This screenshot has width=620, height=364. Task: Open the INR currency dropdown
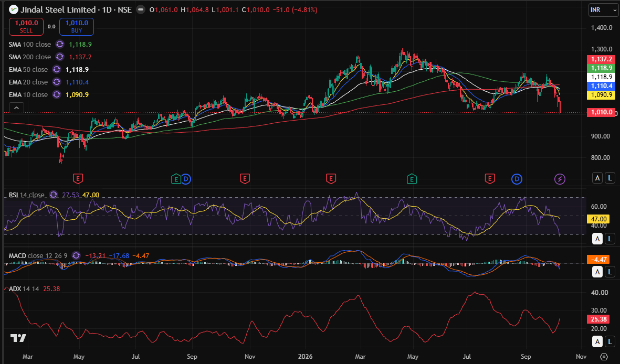(603, 10)
